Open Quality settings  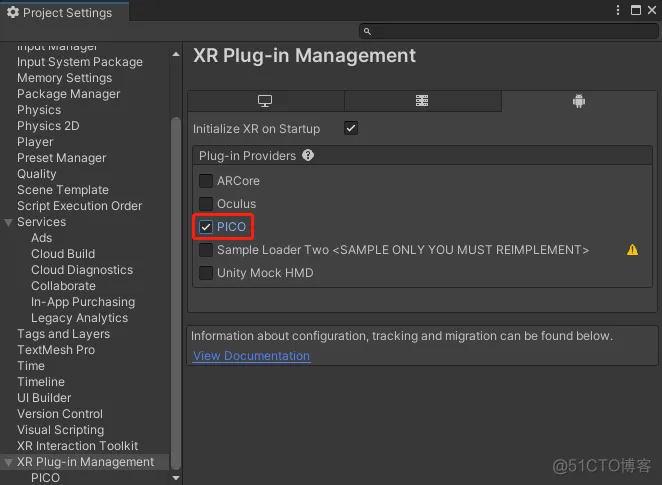point(37,174)
